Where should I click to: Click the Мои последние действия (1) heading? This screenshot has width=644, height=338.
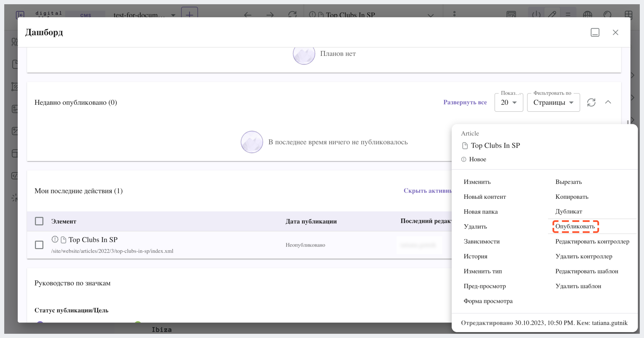point(79,191)
